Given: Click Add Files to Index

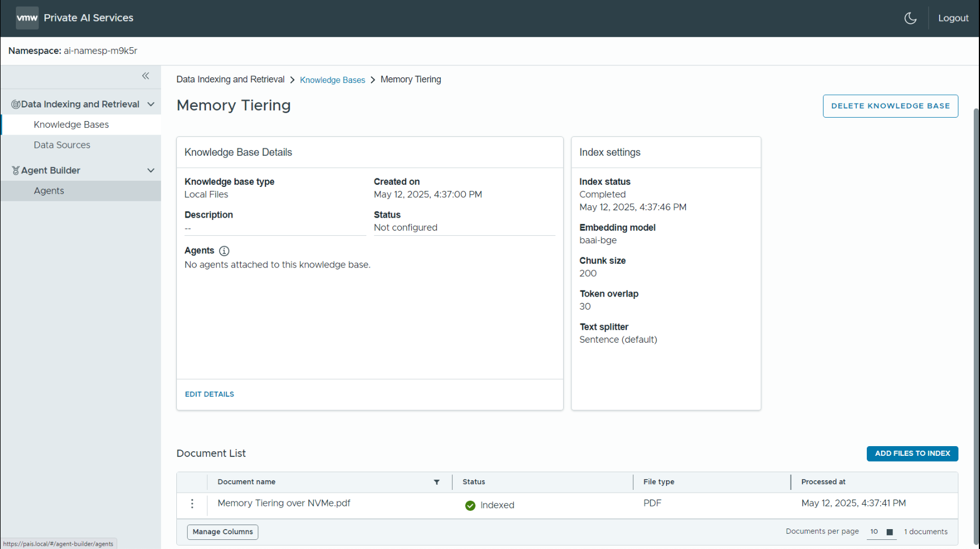Looking at the screenshot, I should (912, 454).
